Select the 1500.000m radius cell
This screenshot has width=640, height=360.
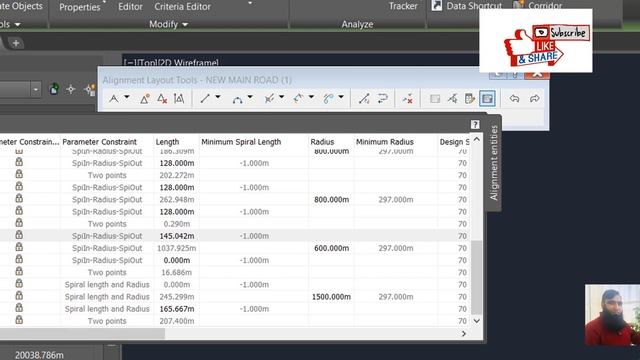pos(331,297)
